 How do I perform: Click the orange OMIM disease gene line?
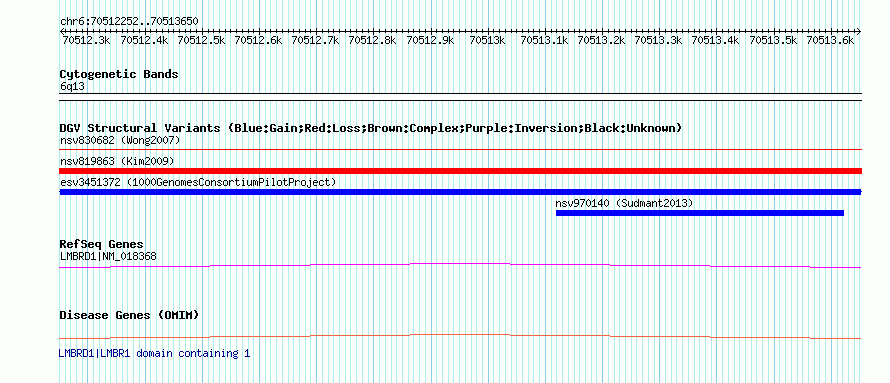[x=461, y=336]
